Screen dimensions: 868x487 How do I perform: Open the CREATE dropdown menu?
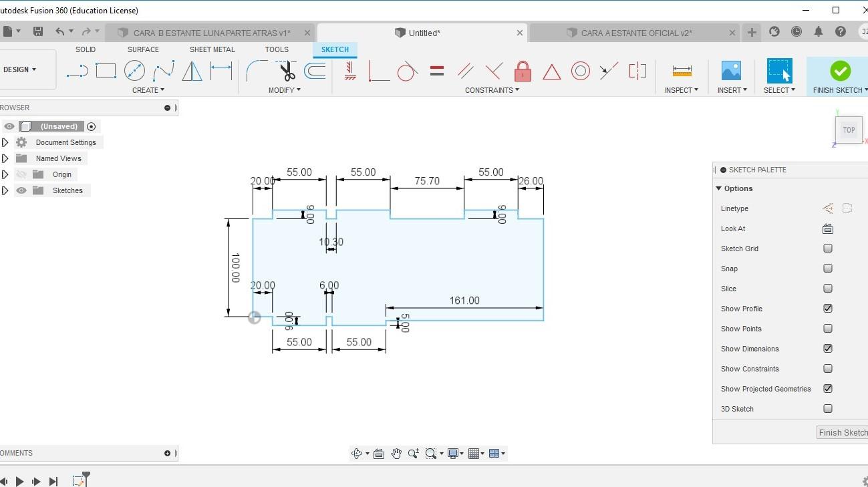[148, 90]
